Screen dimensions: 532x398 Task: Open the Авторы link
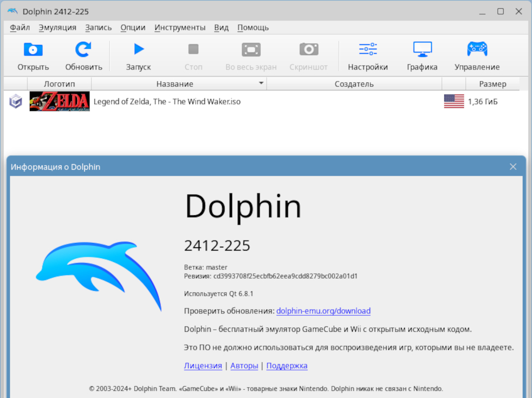click(244, 366)
